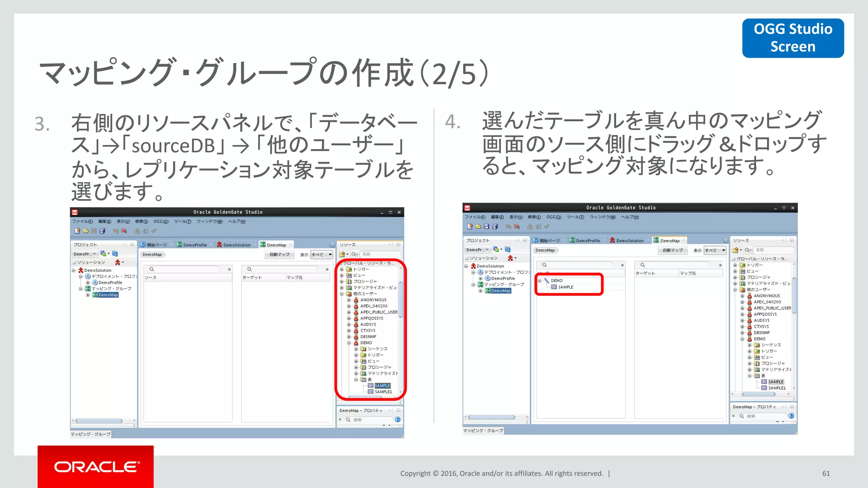
Task: Open the ヘルプ menu in step 4 screenshot
Action: click(630, 217)
